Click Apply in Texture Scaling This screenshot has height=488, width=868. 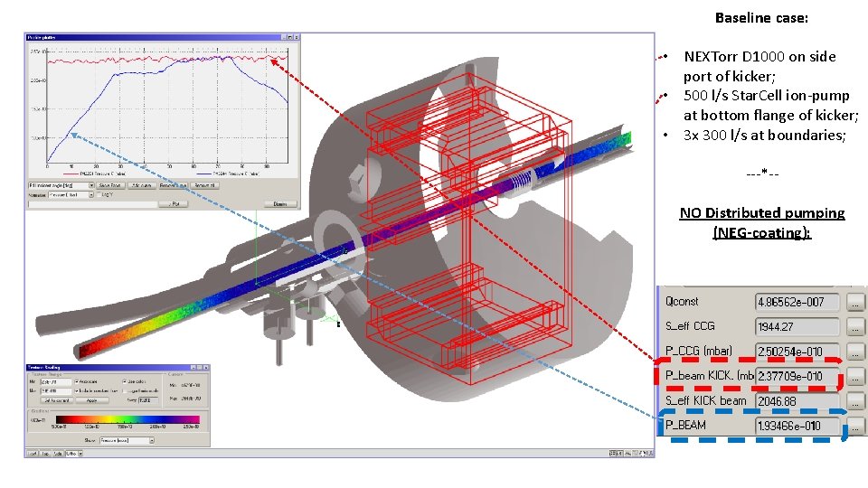click(x=92, y=400)
